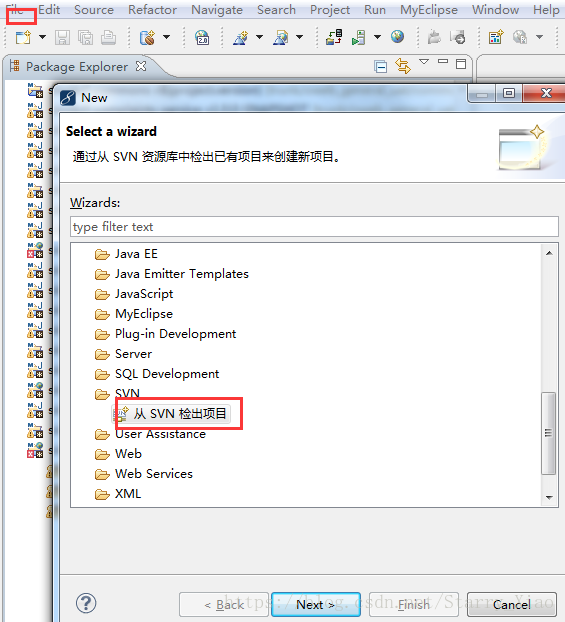Open the Edit menu
This screenshot has height=622, width=565.
(x=49, y=10)
